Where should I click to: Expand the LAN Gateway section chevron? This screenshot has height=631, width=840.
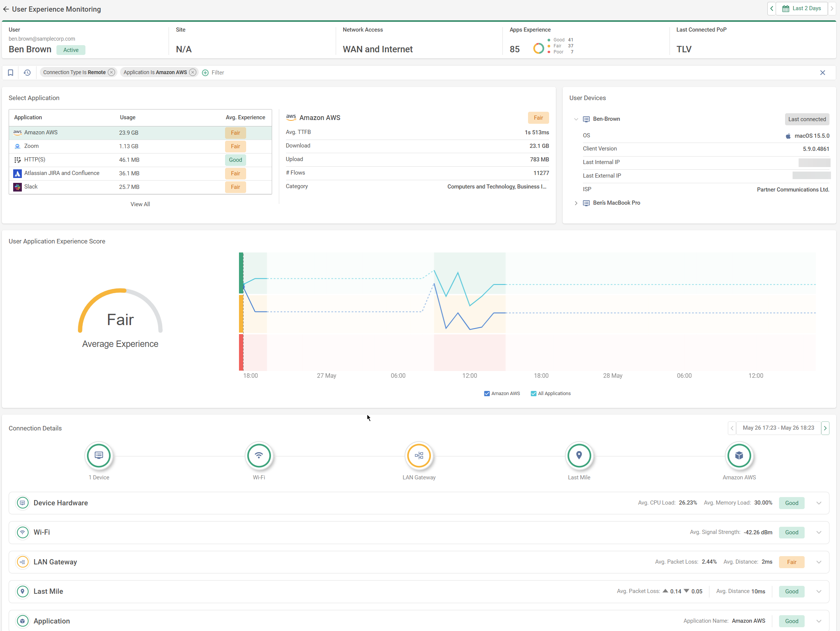[819, 562]
